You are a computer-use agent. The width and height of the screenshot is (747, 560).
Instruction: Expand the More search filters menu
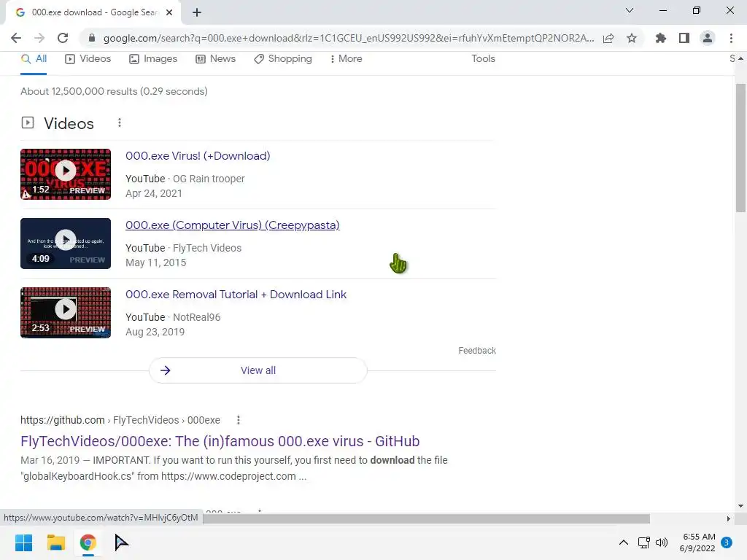[346, 58]
